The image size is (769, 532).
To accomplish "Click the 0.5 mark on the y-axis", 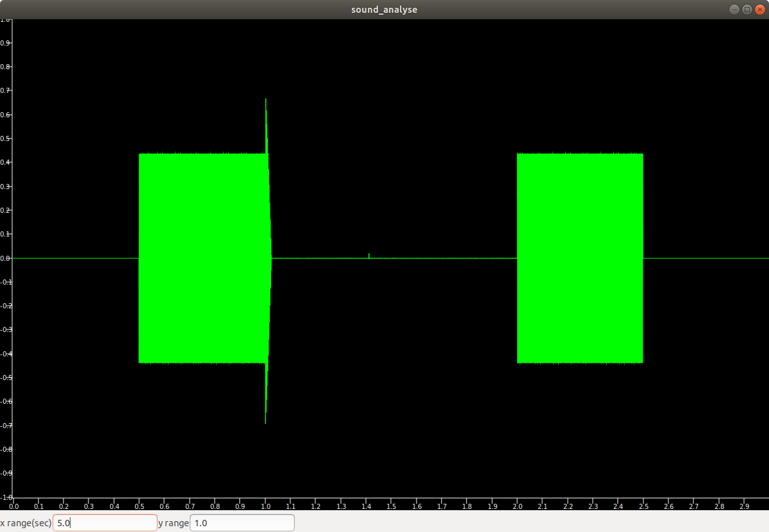I will pyautogui.click(x=6, y=138).
